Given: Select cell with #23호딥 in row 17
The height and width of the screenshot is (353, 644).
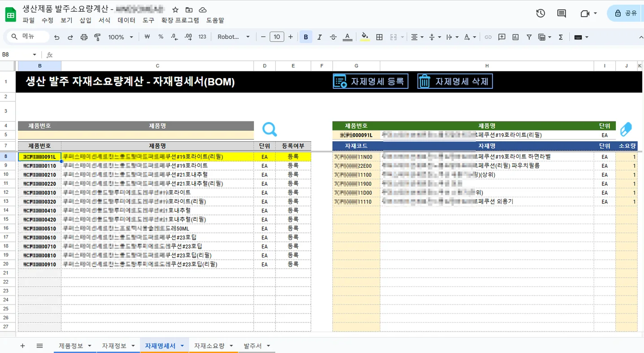Looking at the screenshot, I should [157, 237].
